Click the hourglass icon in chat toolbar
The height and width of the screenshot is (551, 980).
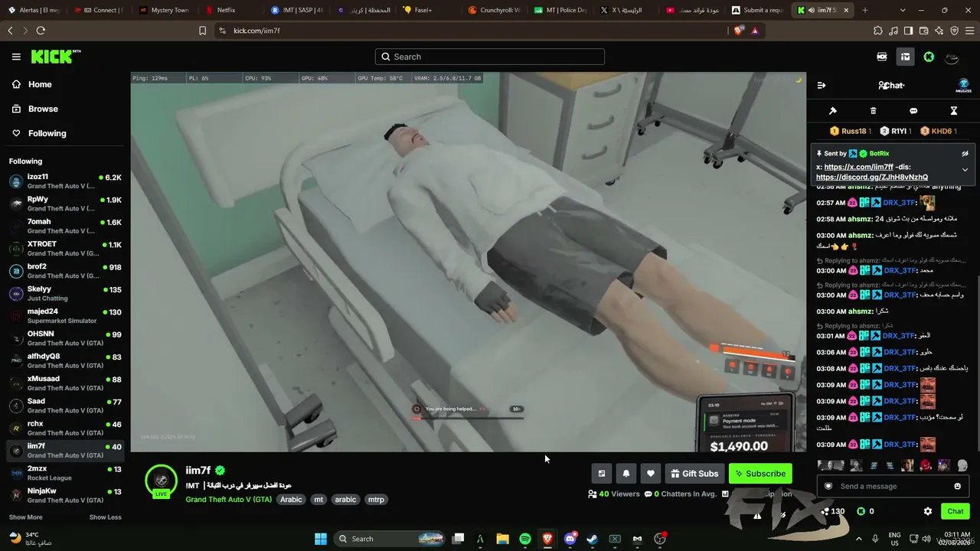(x=954, y=111)
